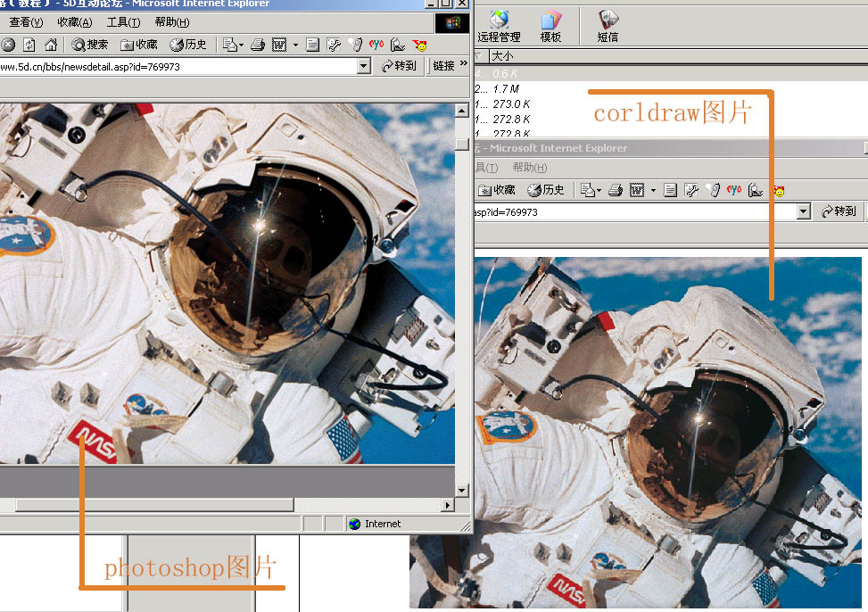868x612 pixels.
Task: Click the vertical scrollbar up arrow in the front IE window
Action: 462,111
